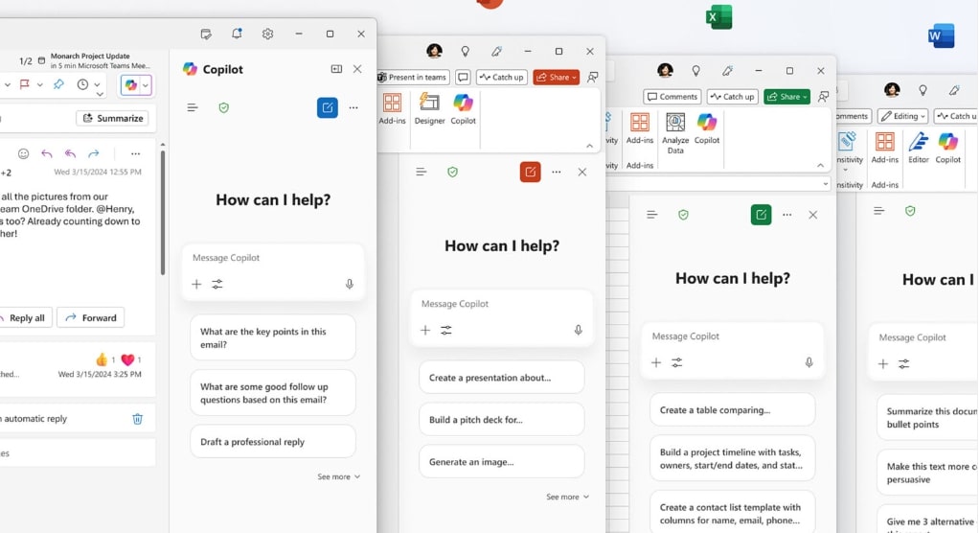
Task: Click microphone in PowerPoint Copilot message box
Action: 578,330
